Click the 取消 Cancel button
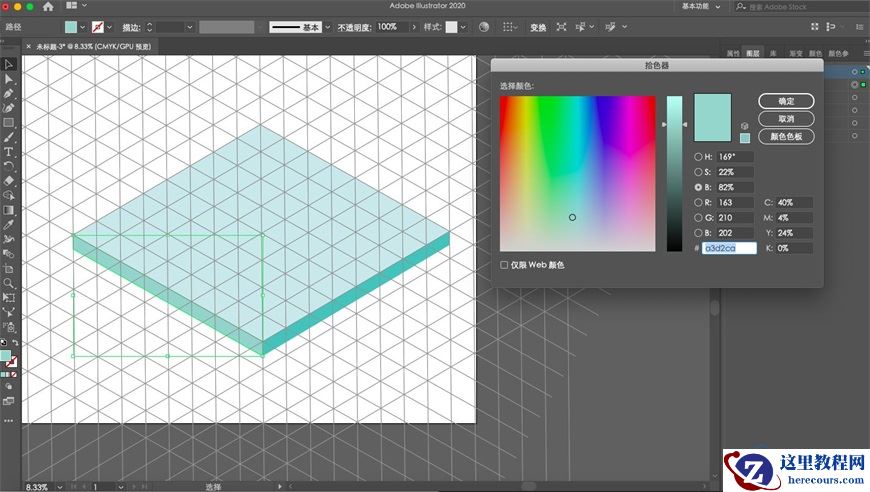This screenshot has height=492, width=870. coord(786,119)
